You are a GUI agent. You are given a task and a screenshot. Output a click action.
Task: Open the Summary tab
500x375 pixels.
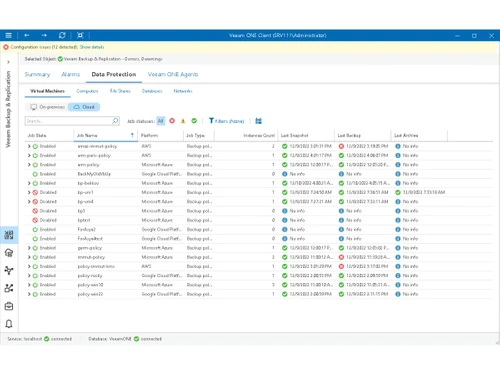[37, 74]
